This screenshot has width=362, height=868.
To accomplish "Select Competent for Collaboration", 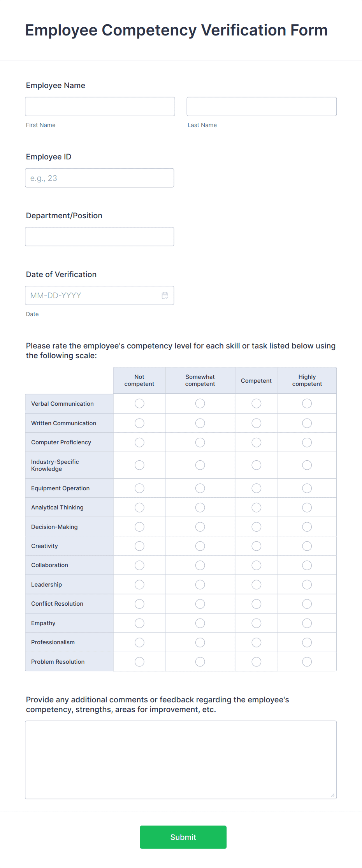I will pos(256,565).
